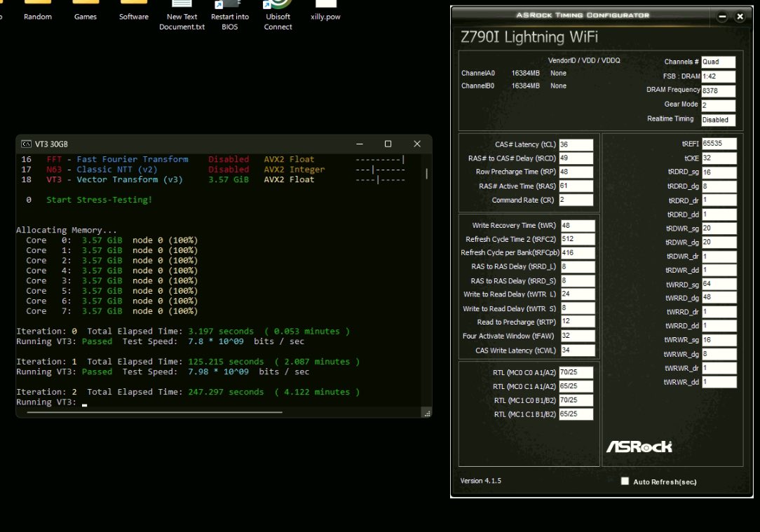Enable the Auto Refresh(sec) checkbox

[x=625, y=481]
